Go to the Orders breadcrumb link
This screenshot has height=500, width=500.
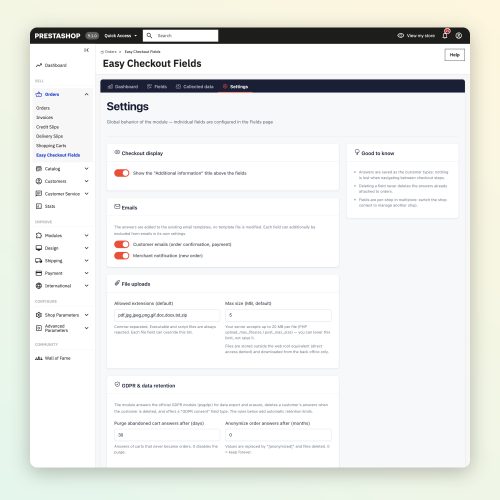pos(110,52)
